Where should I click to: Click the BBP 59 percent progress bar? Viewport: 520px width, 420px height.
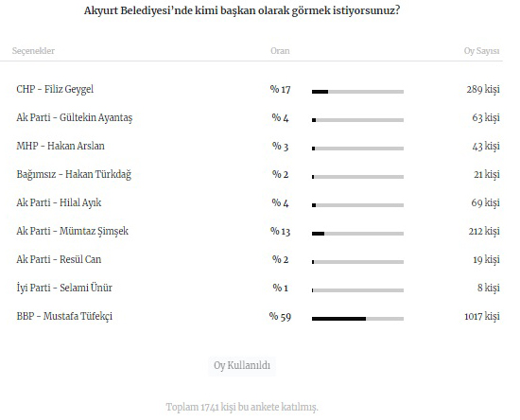pos(357,319)
